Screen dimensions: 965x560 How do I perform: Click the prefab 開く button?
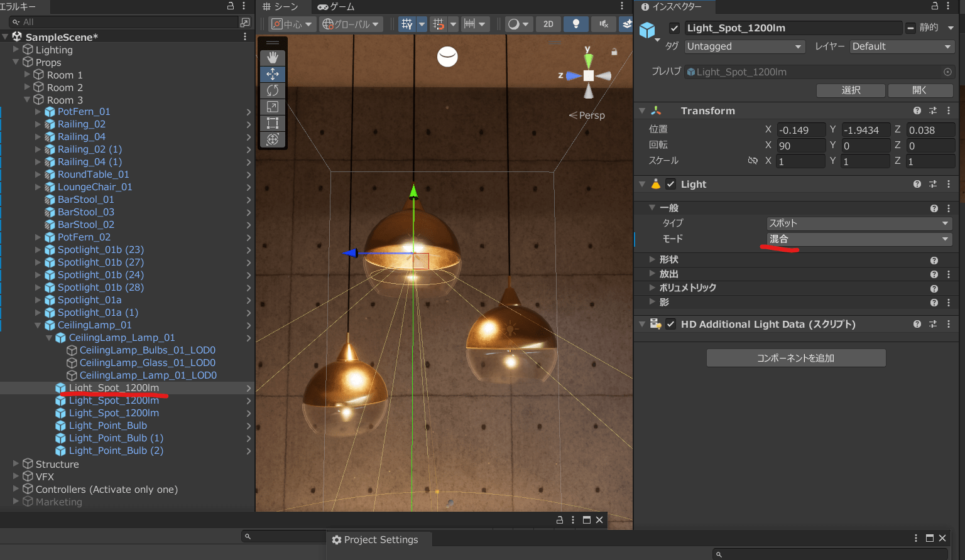coord(920,90)
